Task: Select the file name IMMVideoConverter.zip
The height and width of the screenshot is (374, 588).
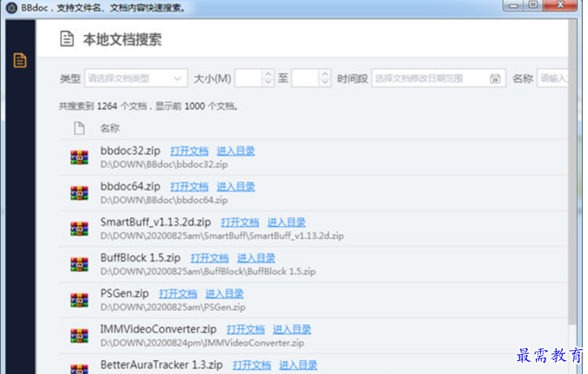Action: (158, 329)
